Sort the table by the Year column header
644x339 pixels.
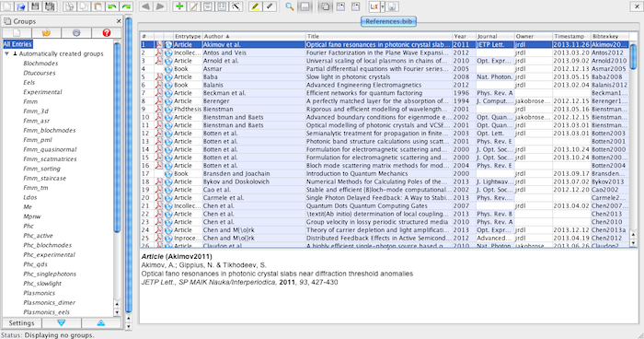[x=464, y=36]
